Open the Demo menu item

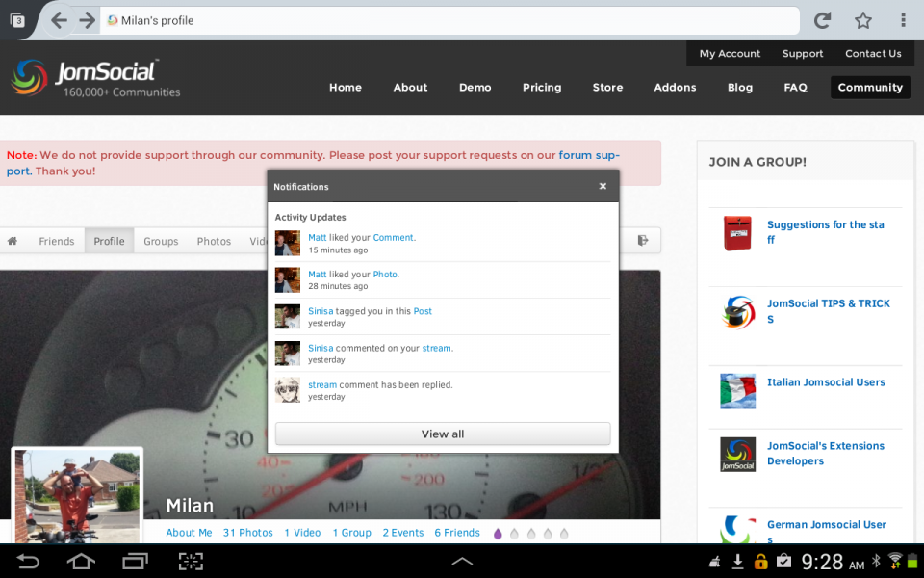coord(475,88)
